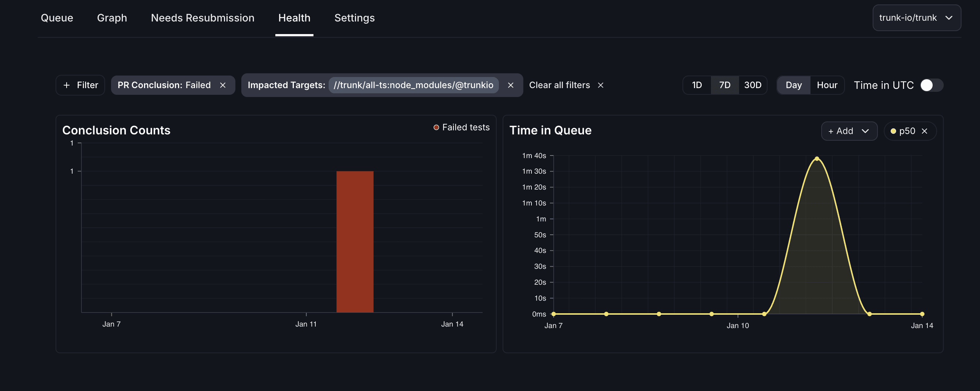Click the plus icon on Filter button

[67, 85]
